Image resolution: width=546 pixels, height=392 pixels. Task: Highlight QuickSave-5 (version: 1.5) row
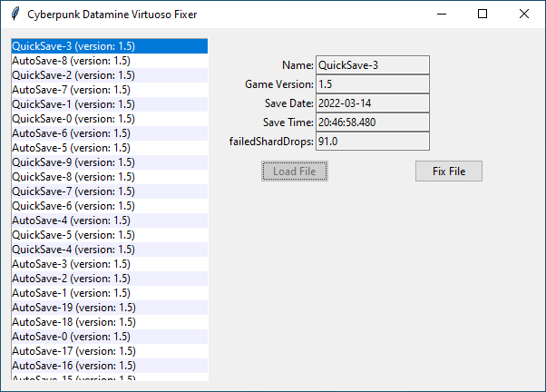(x=110, y=235)
